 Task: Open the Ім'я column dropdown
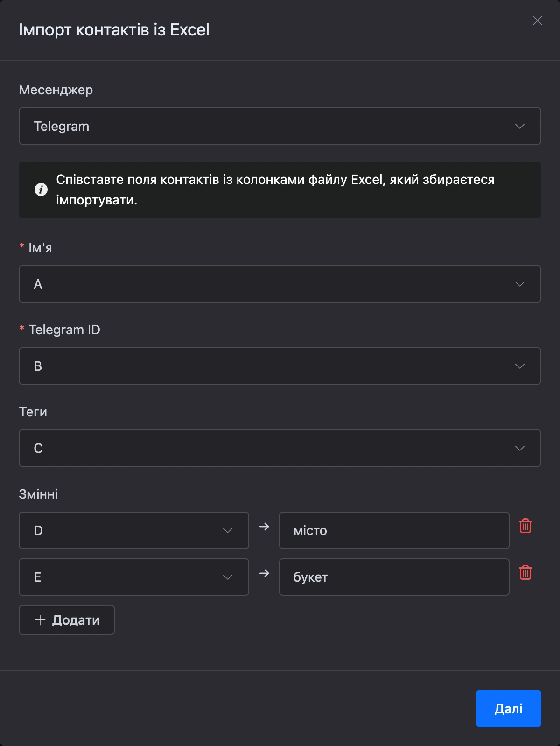coord(280,284)
